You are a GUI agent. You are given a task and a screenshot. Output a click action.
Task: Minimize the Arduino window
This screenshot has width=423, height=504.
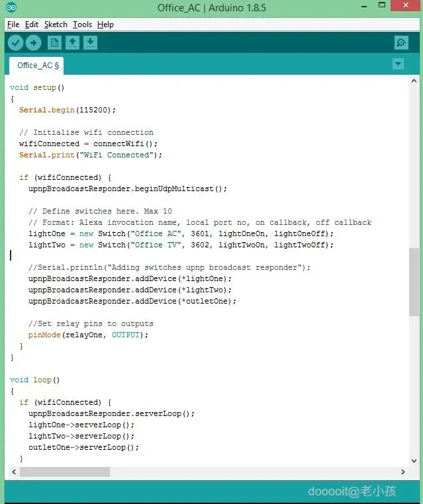pos(364,6)
